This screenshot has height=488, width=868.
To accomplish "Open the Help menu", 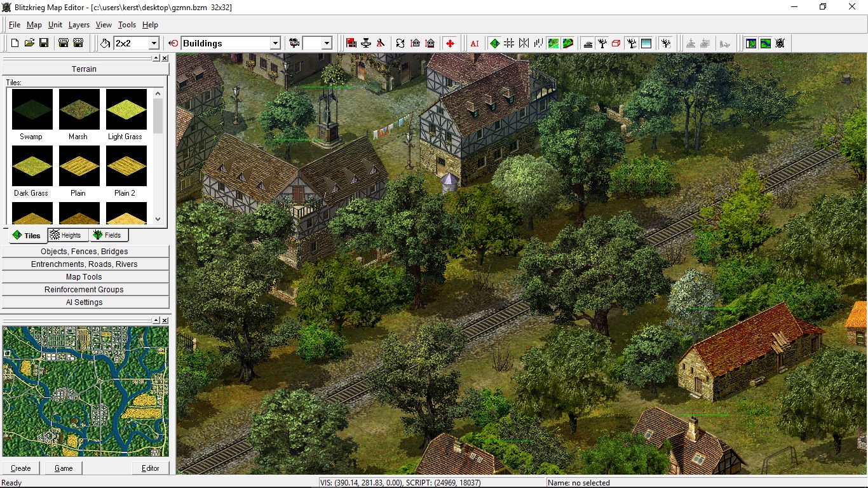I will coord(150,25).
